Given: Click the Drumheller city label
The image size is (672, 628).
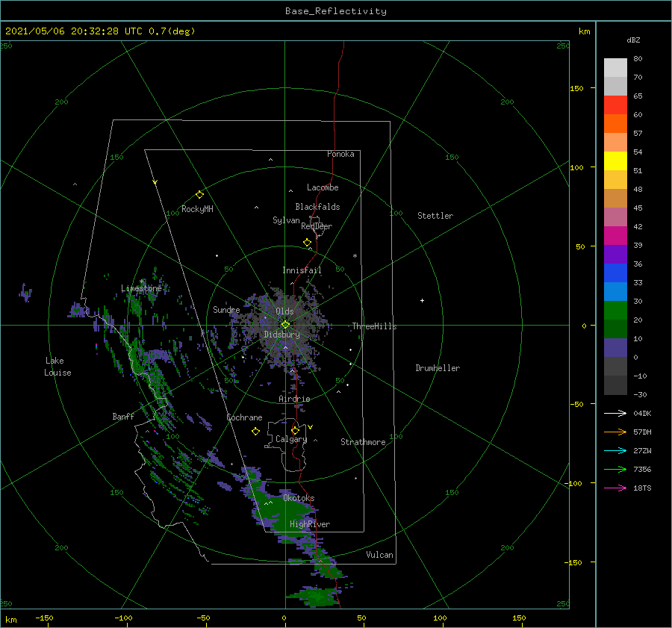Looking at the screenshot, I should [x=438, y=368].
